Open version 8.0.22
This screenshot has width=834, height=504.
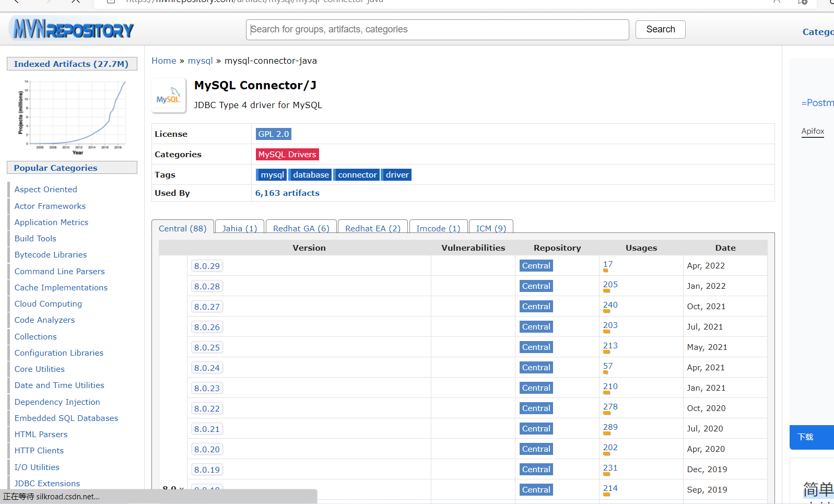207,408
